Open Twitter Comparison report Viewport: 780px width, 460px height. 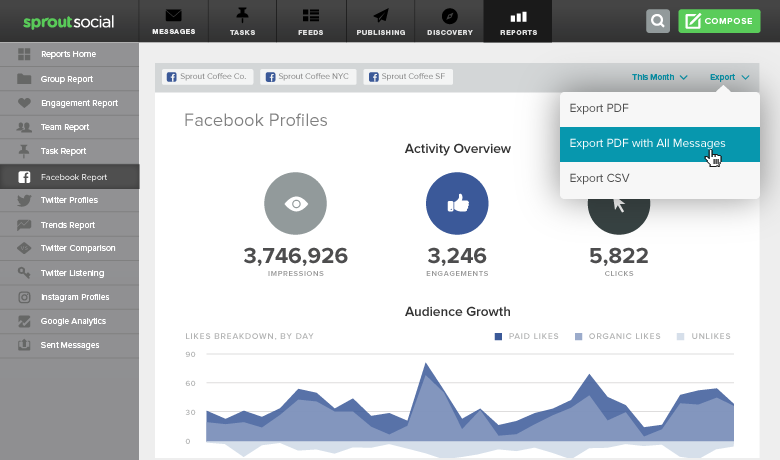pyautogui.click(x=70, y=248)
